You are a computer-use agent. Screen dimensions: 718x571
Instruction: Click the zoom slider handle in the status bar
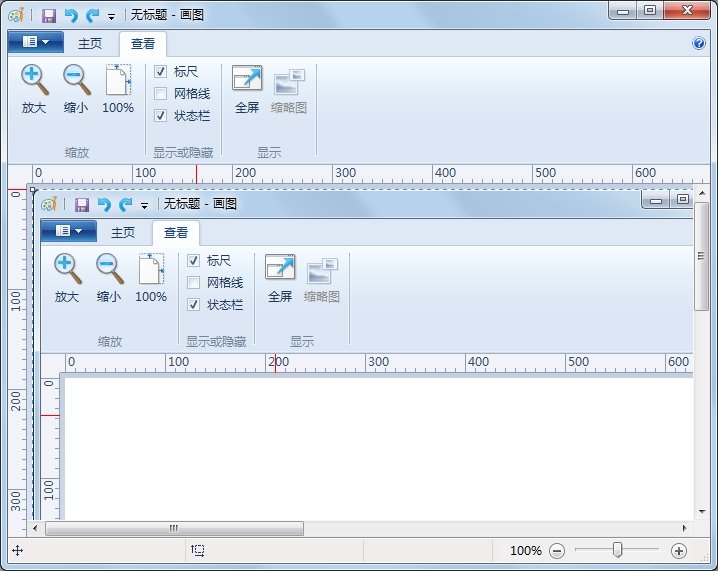click(x=617, y=550)
